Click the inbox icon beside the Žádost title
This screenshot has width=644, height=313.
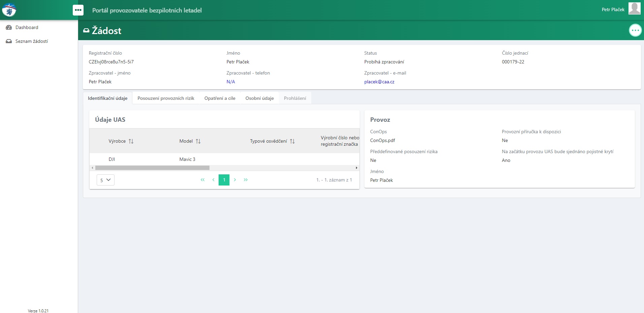coord(86,30)
